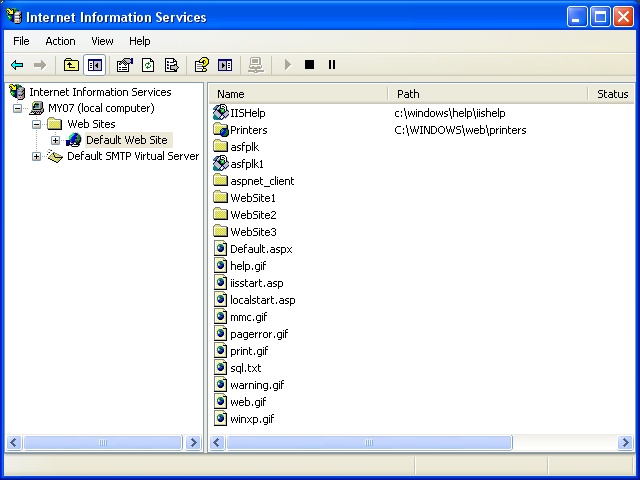Select MY07 (local computer) in tree
This screenshot has height=480, width=640.
coord(101,108)
